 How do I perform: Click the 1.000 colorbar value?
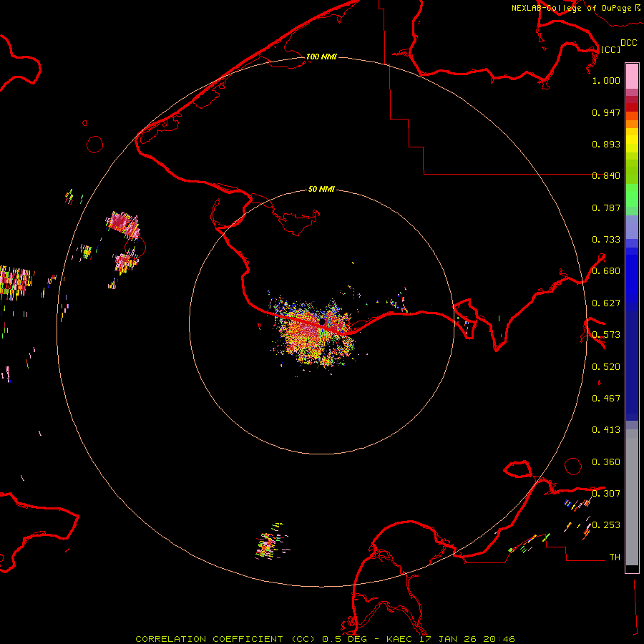click(x=606, y=80)
